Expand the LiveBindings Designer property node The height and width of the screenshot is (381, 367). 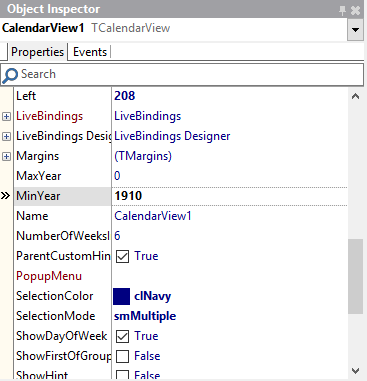coord(6,136)
